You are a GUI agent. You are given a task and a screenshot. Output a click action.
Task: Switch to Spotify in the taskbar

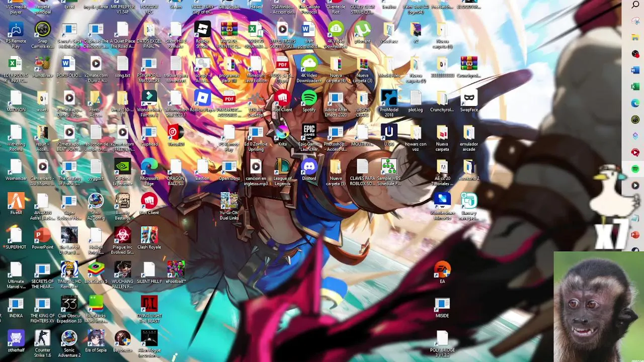635,169
